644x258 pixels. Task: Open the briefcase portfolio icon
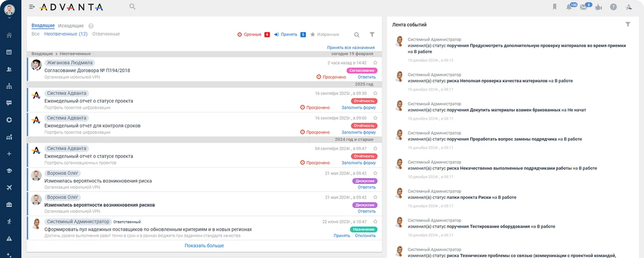click(9, 205)
